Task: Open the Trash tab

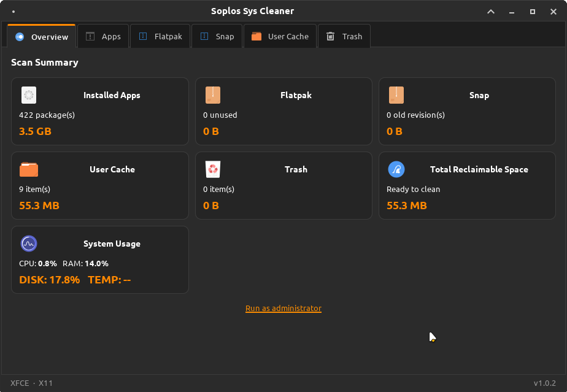Action: pos(344,36)
